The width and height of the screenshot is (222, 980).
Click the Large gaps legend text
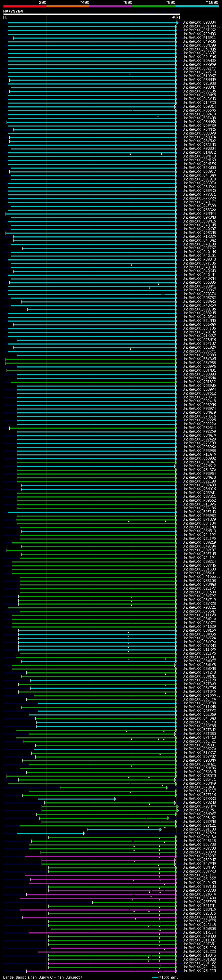pyautogui.click(x=43, y=977)
